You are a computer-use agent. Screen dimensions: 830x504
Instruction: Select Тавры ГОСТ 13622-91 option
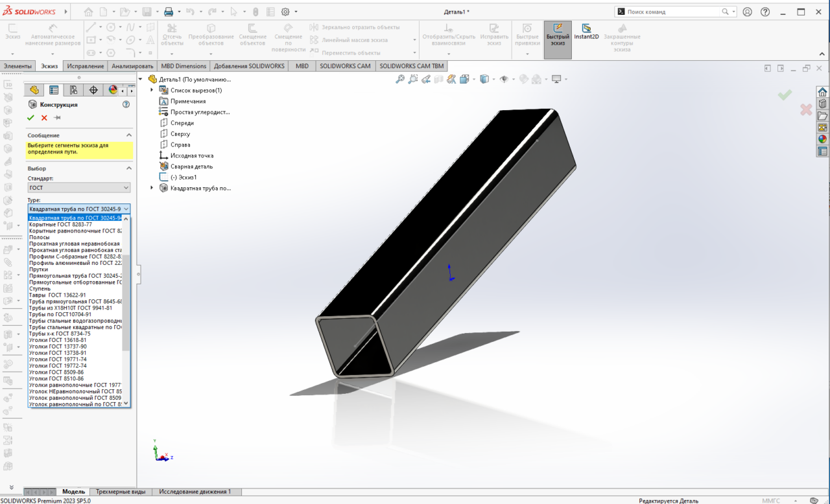pyautogui.click(x=75, y=295)
